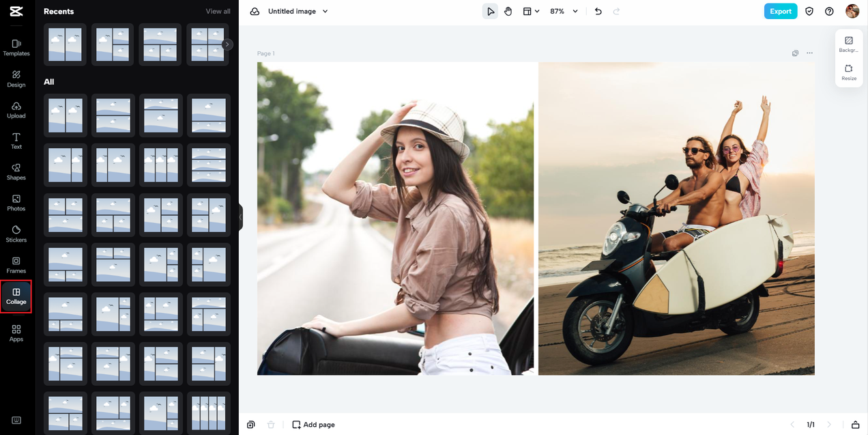Click the Page 1 label
This screenshot has width=868, height=435.
coord(266,53)
